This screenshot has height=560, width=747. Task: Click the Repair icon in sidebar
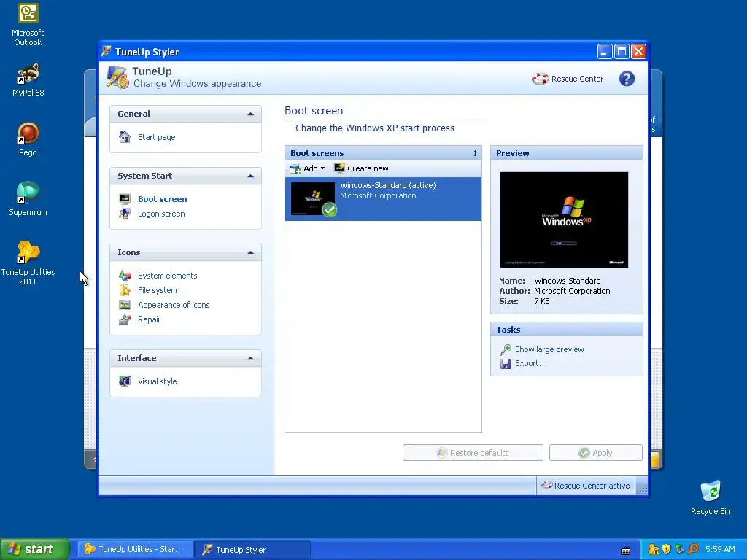click(125, 319)
